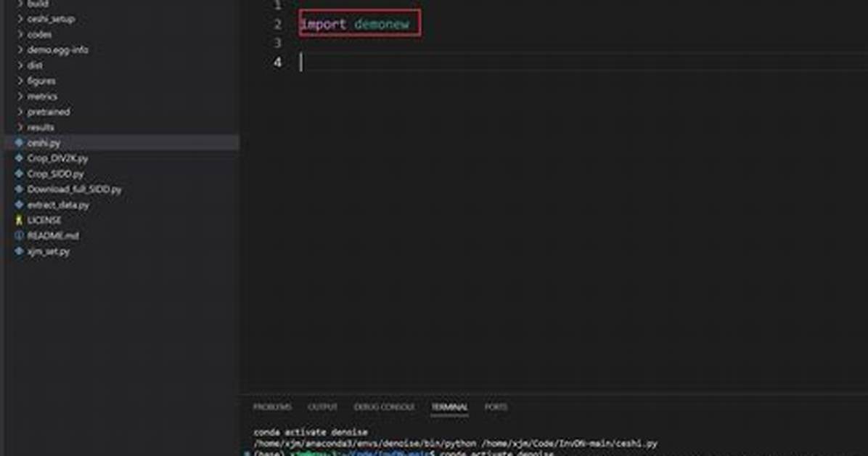
Task: Open the PORTS panel tab
Action: click(x=496, y=407)
